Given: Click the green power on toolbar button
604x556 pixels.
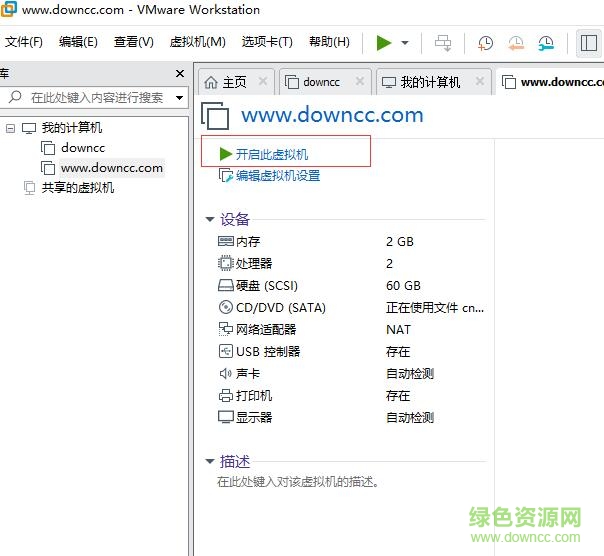Looking at the screenshot, I should coord(384,42).
